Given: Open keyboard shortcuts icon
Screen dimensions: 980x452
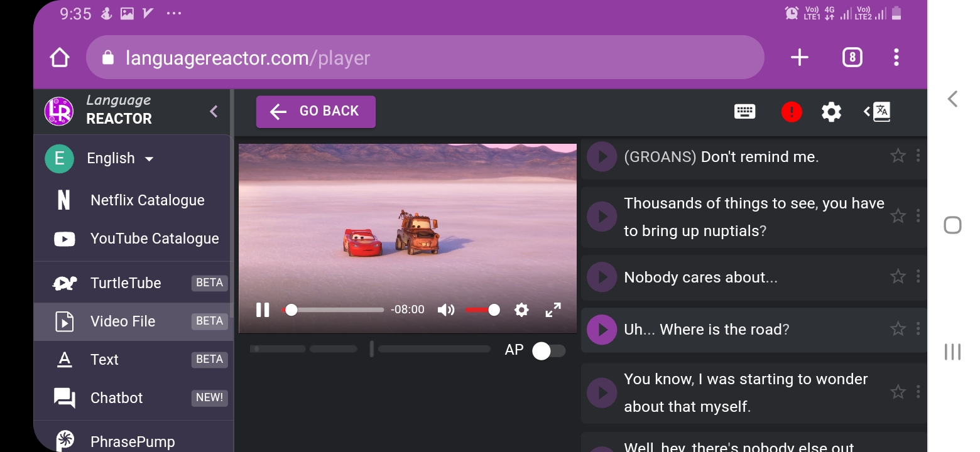Looking at the screenshot, I should [744, 112].
